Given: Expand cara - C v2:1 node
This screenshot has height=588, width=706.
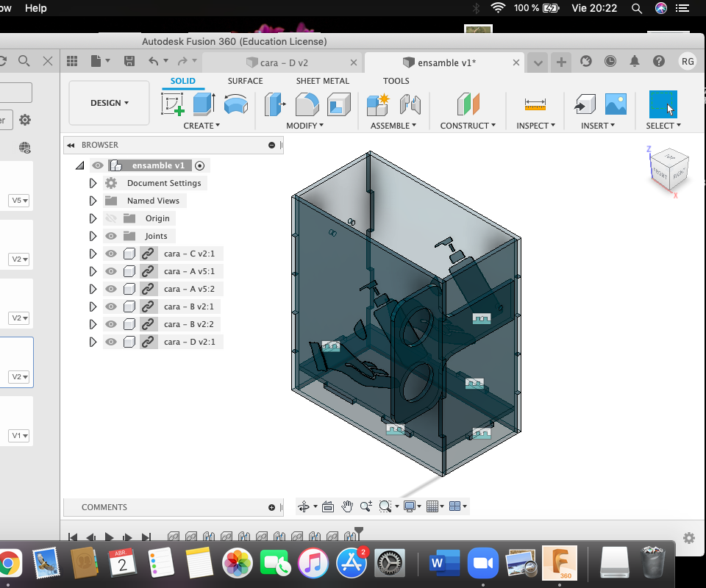Looking at the screenshot, I should pos(93,254).
